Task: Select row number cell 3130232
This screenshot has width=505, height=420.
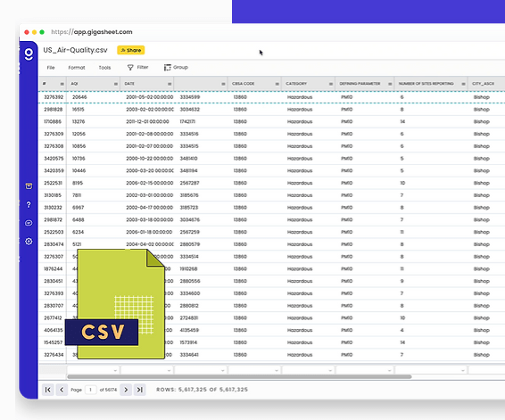Action: point(53,208)
